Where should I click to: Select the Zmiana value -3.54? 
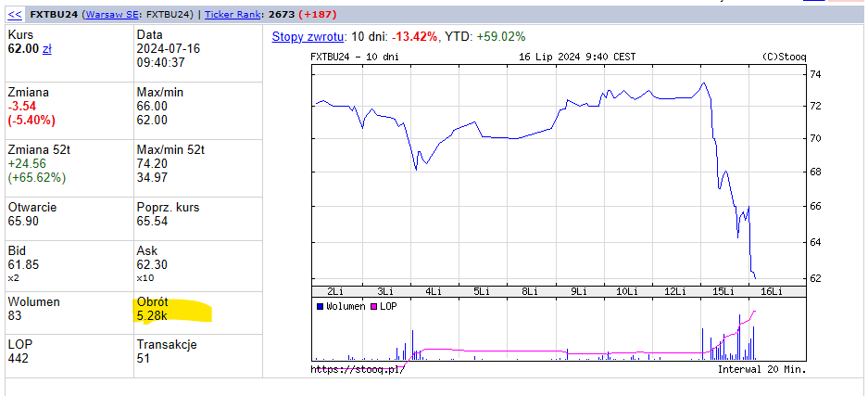point(21,107)
